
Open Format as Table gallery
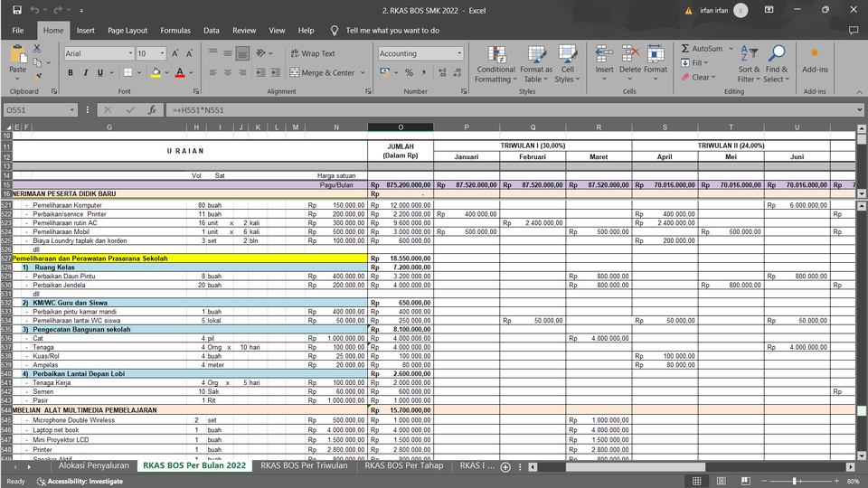(x=536, y=63)
